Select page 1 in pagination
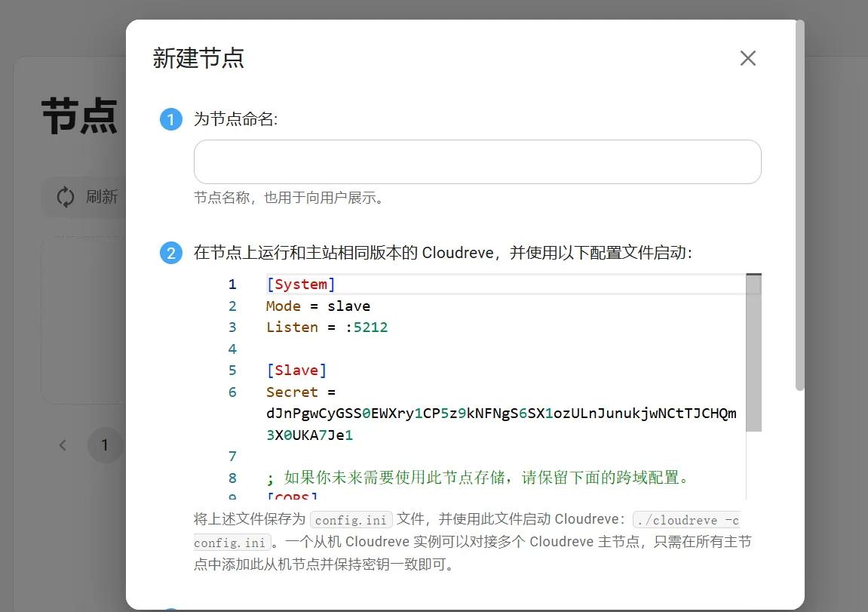 coord(105,445)
